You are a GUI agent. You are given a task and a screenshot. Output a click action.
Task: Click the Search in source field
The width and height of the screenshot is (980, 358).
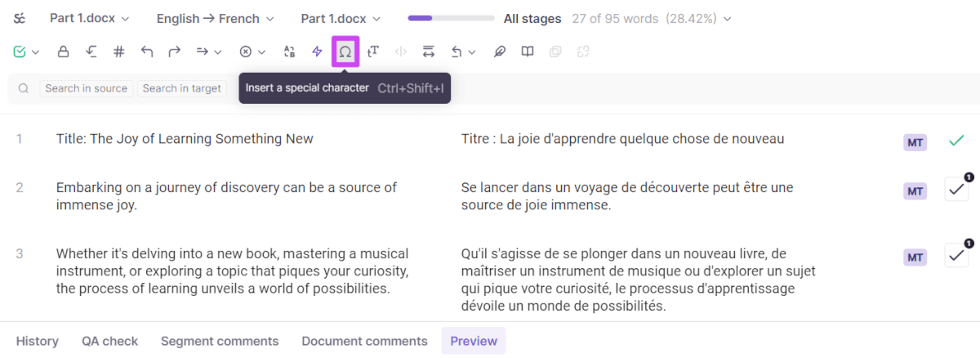point(86,88)
